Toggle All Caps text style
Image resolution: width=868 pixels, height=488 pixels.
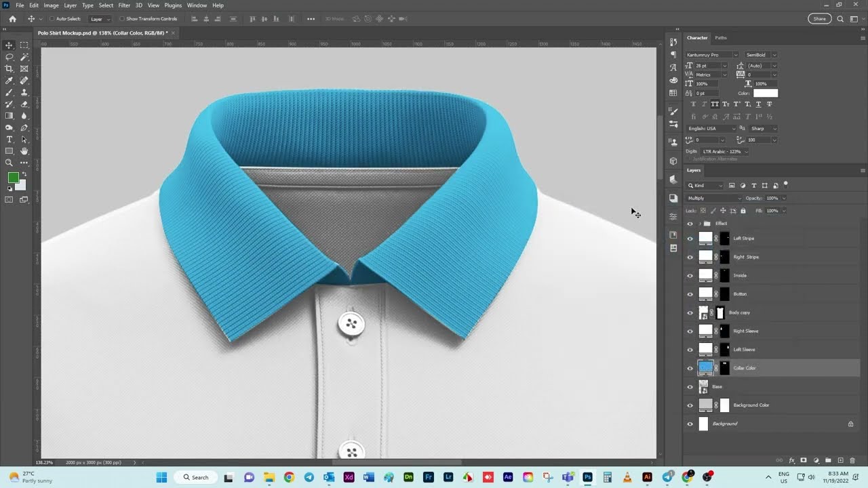coord(715,104)
